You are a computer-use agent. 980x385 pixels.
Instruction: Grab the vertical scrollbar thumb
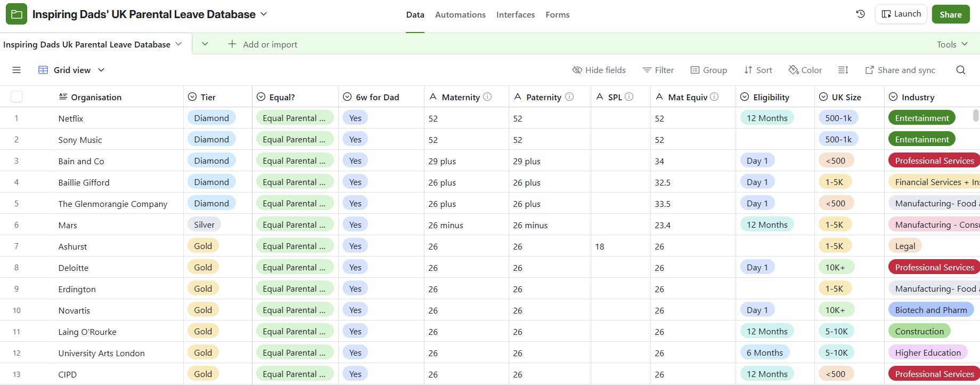pyautogui.click(x=976, y=115)
